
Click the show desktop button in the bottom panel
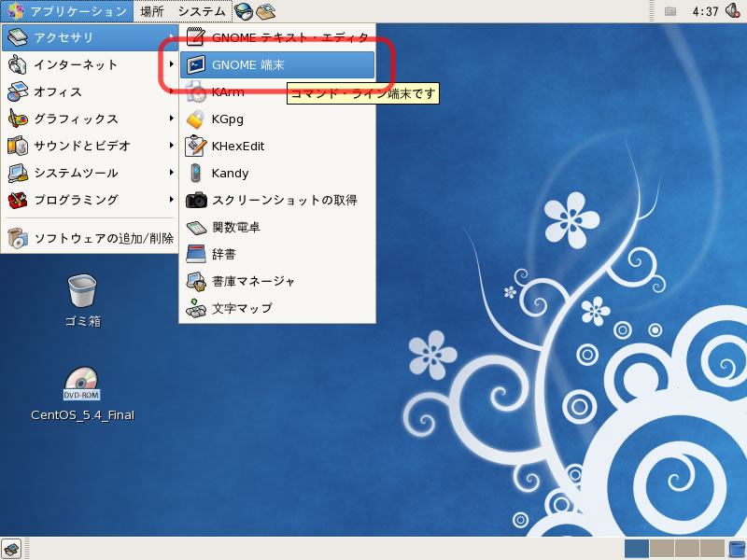click(x=11, y=549)
